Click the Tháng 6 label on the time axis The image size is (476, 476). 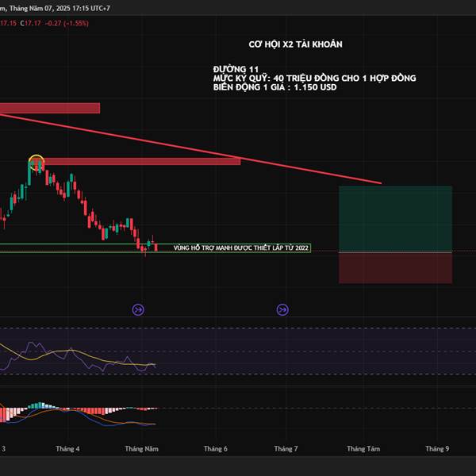click(215, 448)
